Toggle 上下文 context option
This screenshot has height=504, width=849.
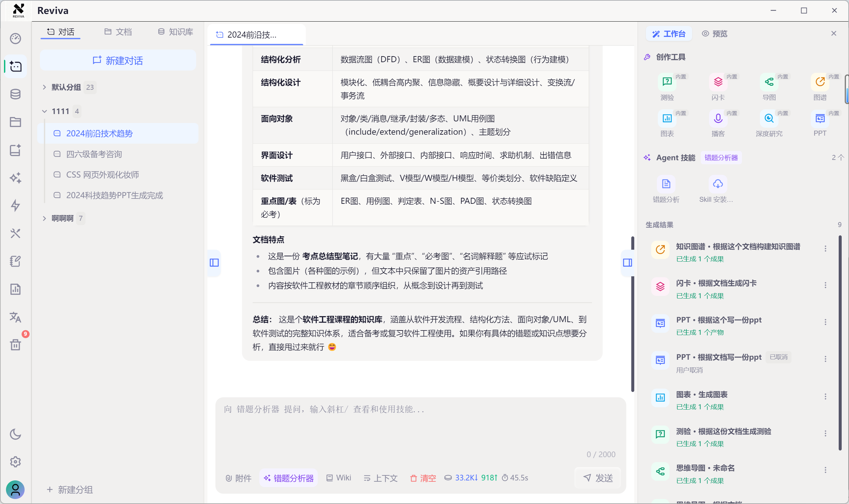(x=380, y=478)
